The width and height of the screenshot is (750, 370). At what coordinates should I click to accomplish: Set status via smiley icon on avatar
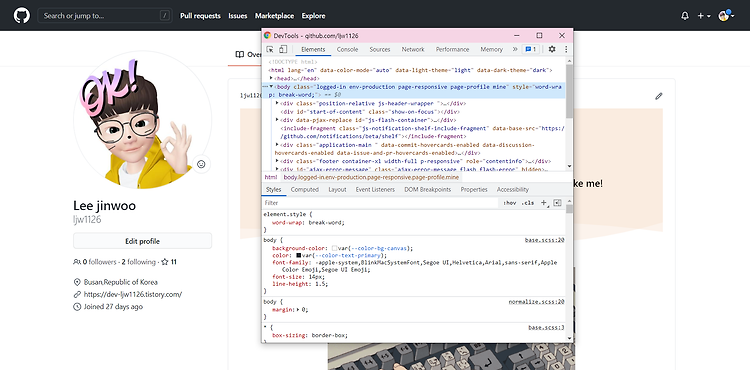[201, 164]
